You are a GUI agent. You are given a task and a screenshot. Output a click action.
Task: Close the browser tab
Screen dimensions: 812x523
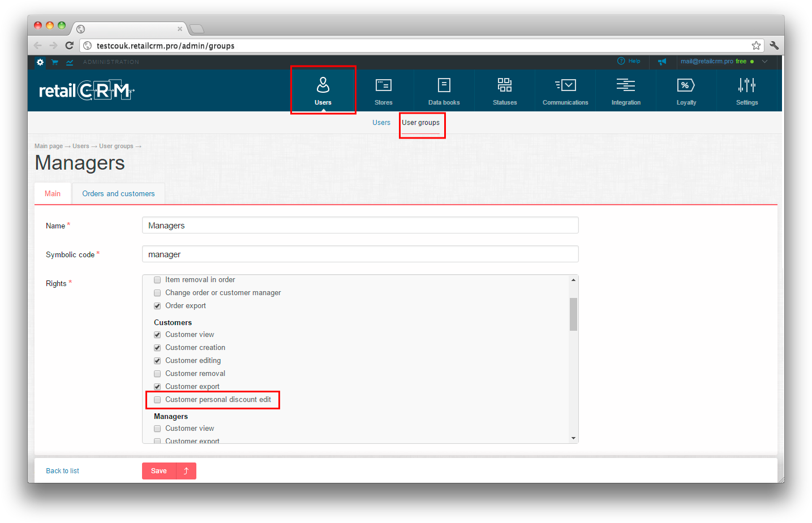click(x=180, y=29)
